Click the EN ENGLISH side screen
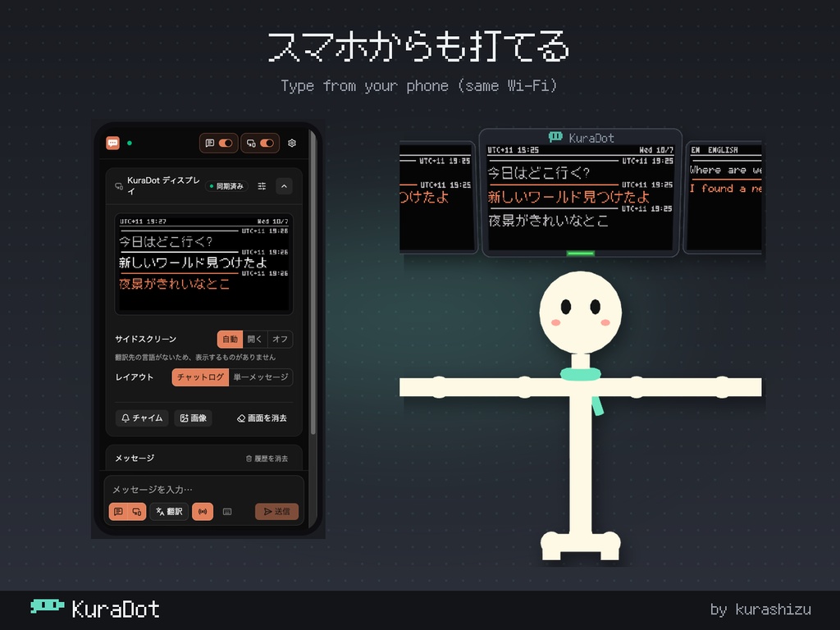840x630 pixels. (x=724, y=197)
